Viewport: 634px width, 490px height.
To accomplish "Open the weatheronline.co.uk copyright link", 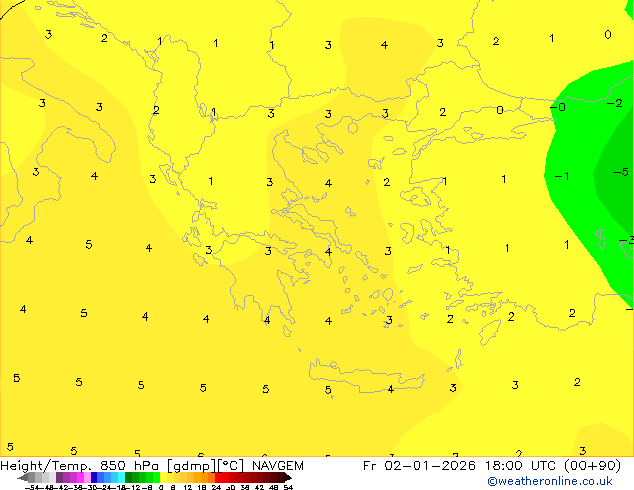I will [550, 481].
